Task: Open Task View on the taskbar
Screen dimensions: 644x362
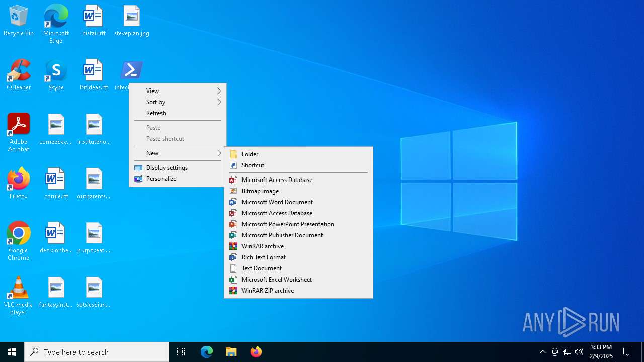Action: [181, 352]
